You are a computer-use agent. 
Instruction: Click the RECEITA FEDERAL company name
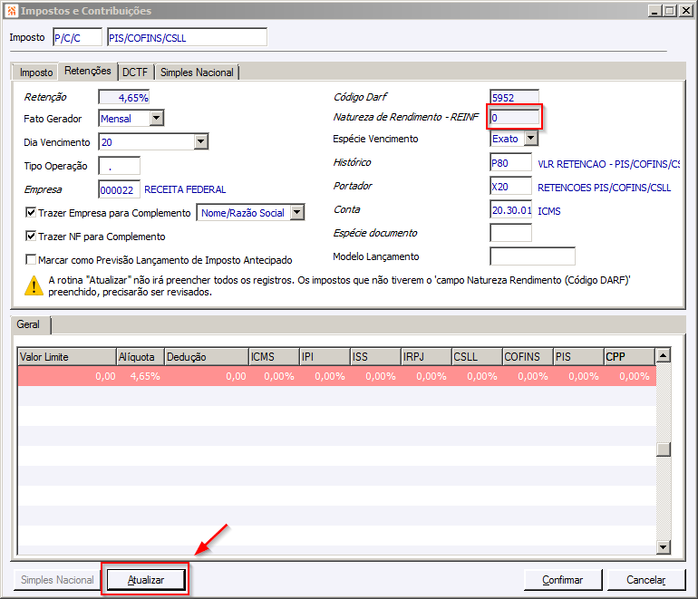[x=185, y=190]
